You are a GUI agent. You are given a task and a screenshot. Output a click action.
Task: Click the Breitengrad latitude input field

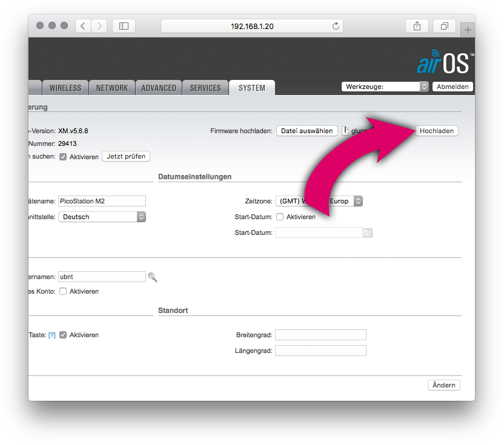[x=320, y=335]
